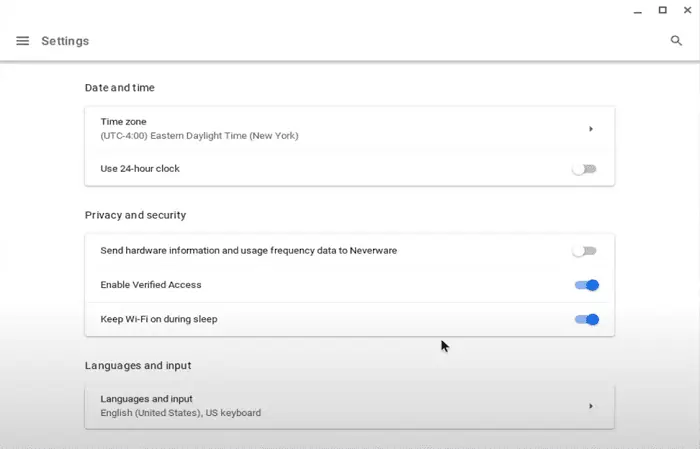Click the Eastern Daylight Time subtitle
The width and height of the screenshot is (700, 449).
coord(199,136)
